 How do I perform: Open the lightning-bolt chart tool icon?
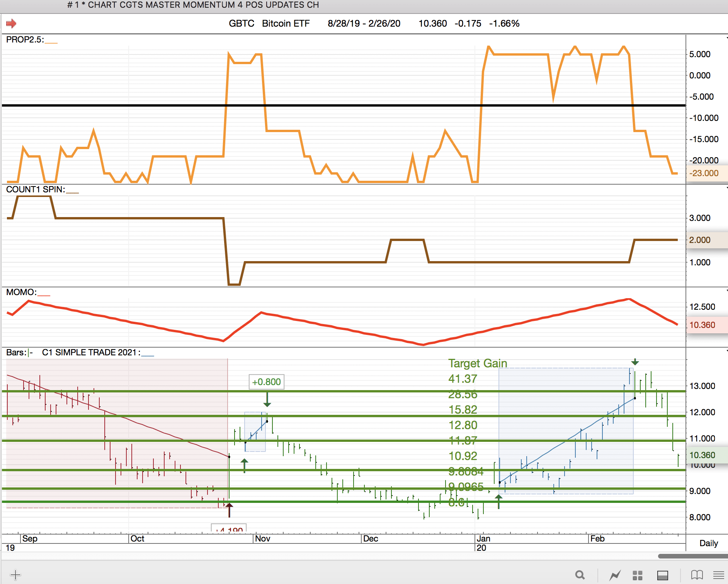tap(615, 575)
